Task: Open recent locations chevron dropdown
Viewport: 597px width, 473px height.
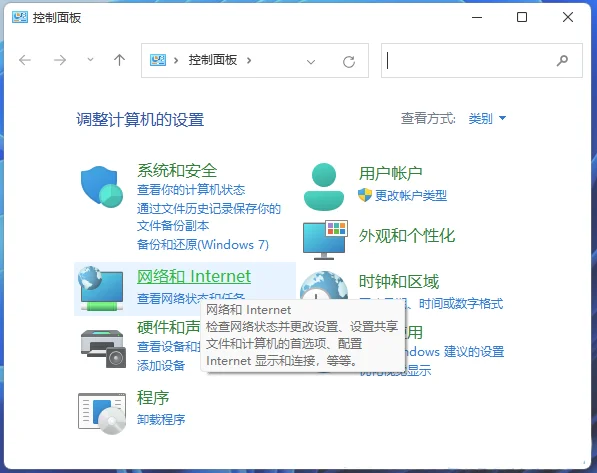Action: [90, 60]
